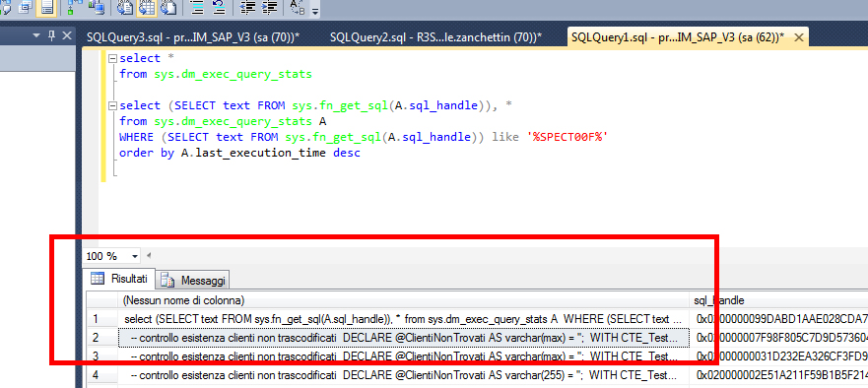This screenshot has width=868, height=388.
Task: Open Specify Values for Template Parameters
Action: click(298, 7)
